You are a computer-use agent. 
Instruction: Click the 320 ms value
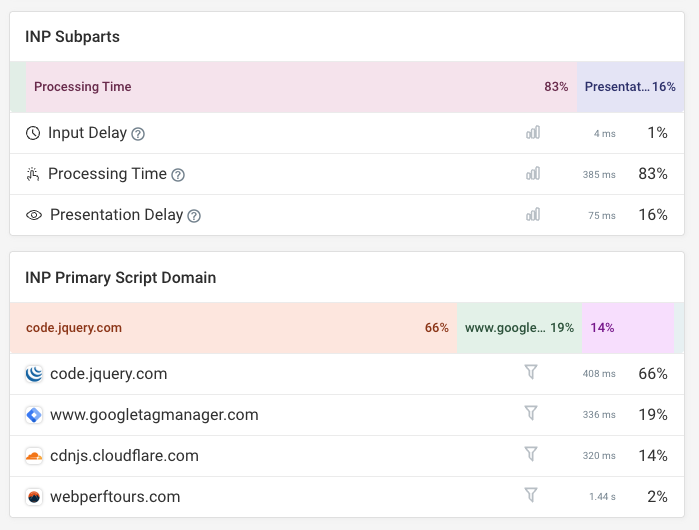tap(599, 456)
